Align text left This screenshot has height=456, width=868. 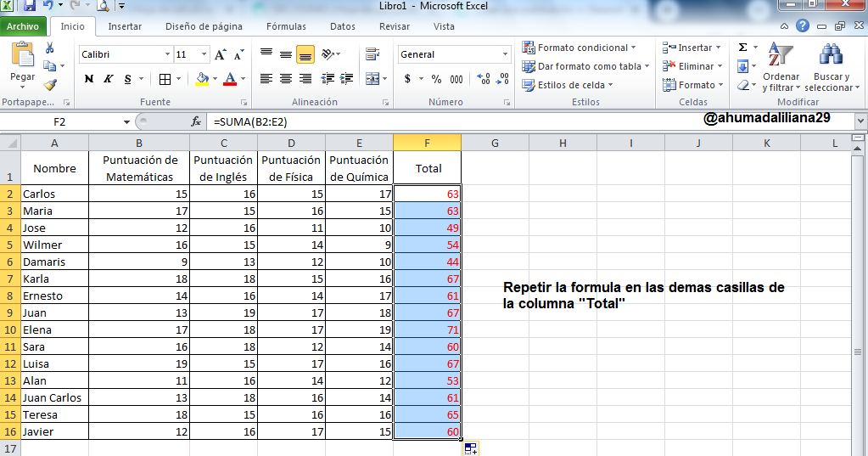(x=266, y=79)
